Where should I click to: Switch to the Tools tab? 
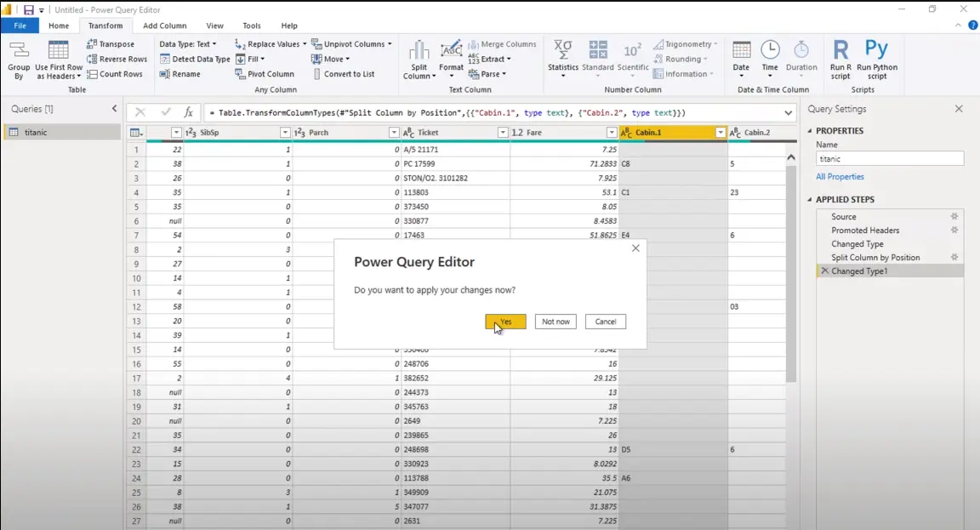point(251,26)
